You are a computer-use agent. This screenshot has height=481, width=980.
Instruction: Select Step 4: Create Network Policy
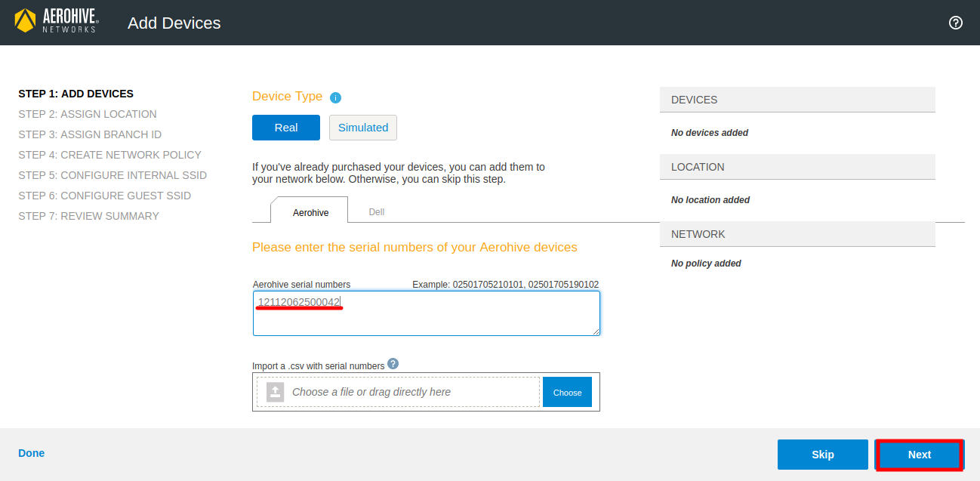tap(110, 155)
